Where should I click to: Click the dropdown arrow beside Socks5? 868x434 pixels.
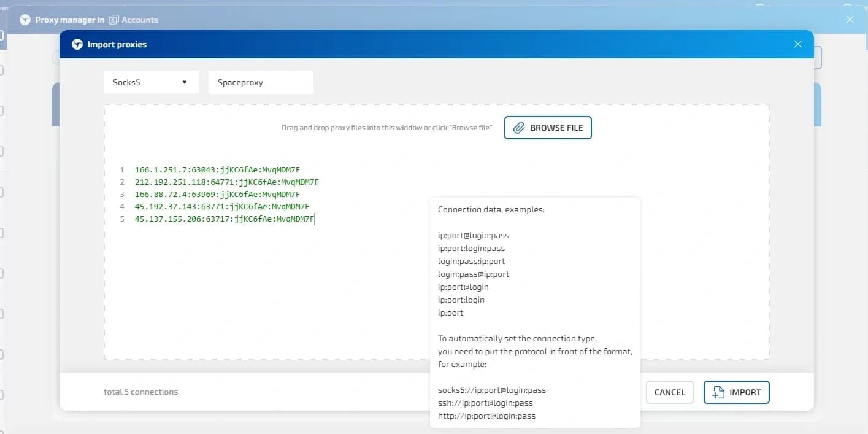[184, 82]
